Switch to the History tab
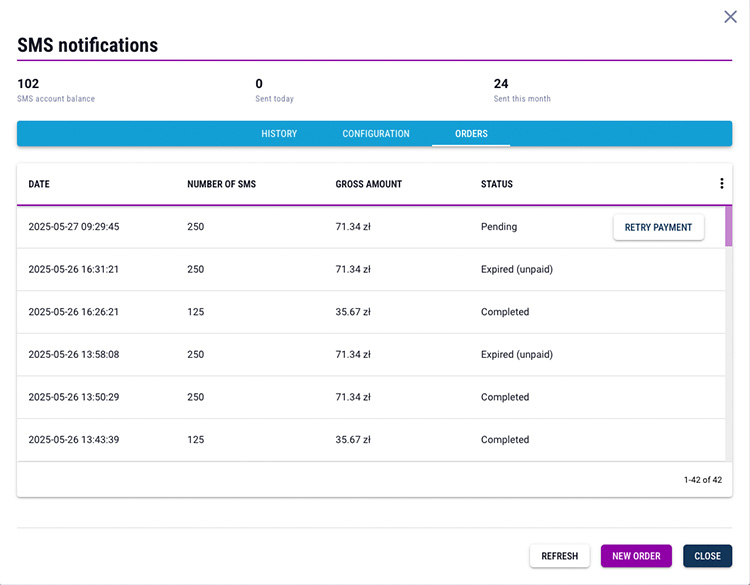The width and height of the screenshot is (750, 585). 279,134
